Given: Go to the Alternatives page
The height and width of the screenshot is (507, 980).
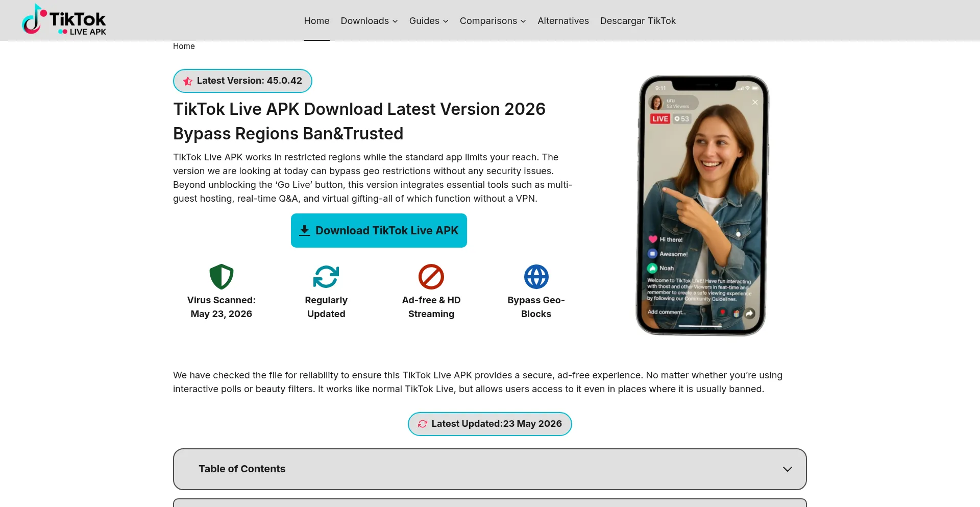Looking at the screenshot, I should coord(563,21).
